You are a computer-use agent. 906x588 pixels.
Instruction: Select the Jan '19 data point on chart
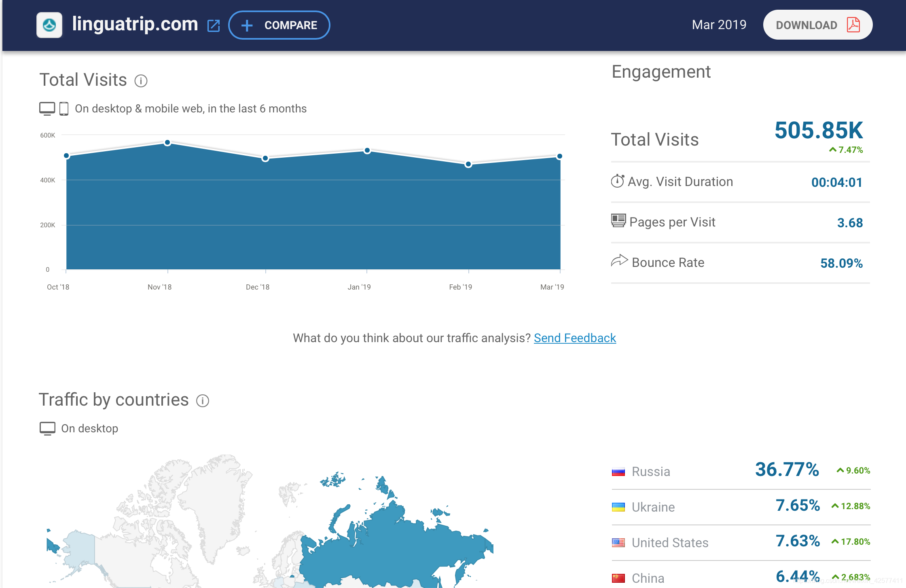click(x=367, y=150)
